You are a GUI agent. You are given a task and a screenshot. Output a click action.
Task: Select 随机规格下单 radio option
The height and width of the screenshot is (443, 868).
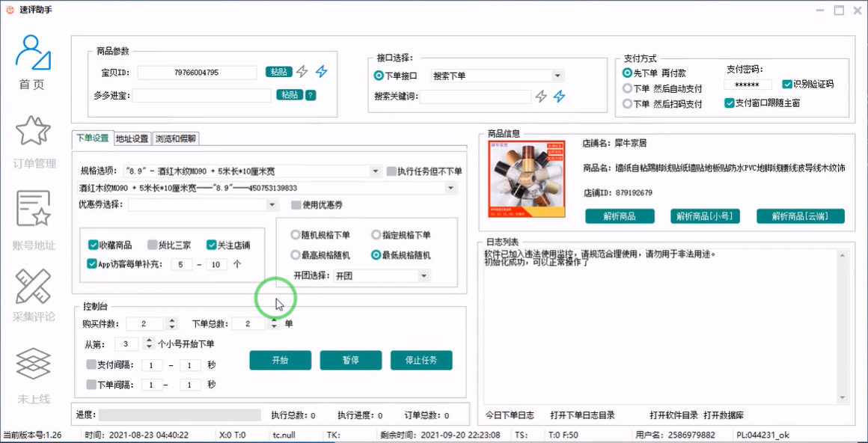[295, 235]
